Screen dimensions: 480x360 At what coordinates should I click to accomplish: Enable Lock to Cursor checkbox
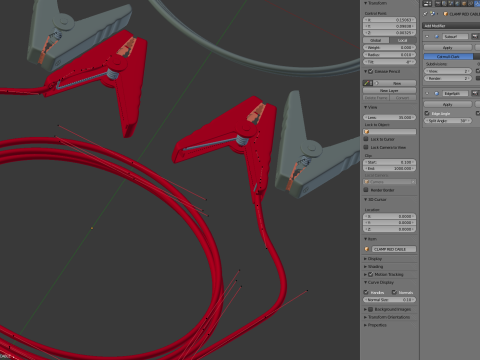coord(366,139)
